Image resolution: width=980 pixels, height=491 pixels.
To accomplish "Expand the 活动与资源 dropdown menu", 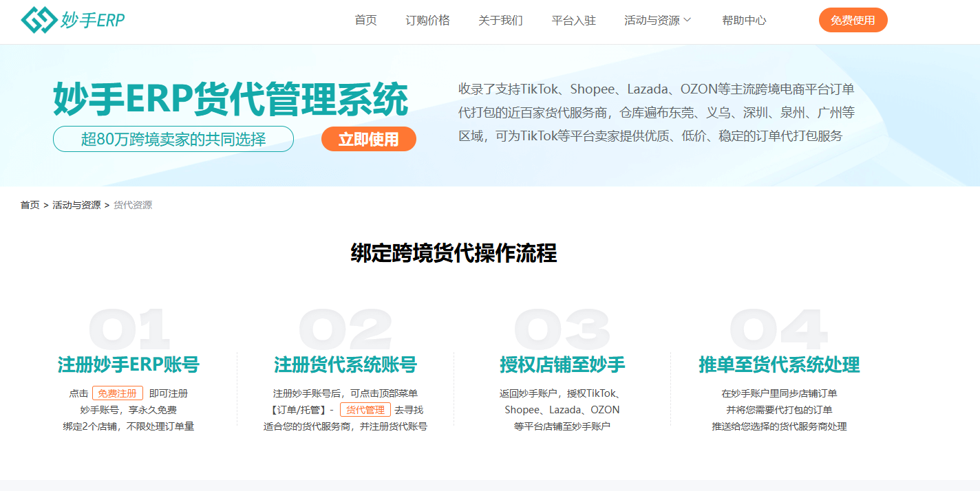I will [x=651, y=21].
